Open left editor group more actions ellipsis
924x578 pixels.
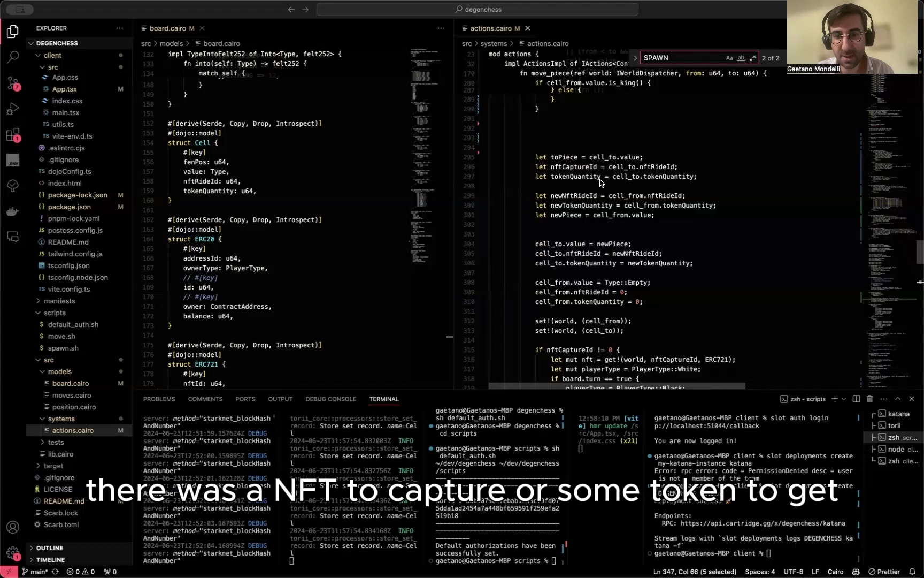coord(441,28)
